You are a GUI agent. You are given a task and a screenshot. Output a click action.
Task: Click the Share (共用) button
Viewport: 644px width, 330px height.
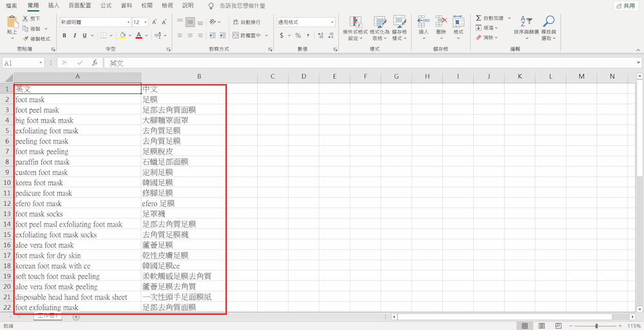click(x=625, y=6)
